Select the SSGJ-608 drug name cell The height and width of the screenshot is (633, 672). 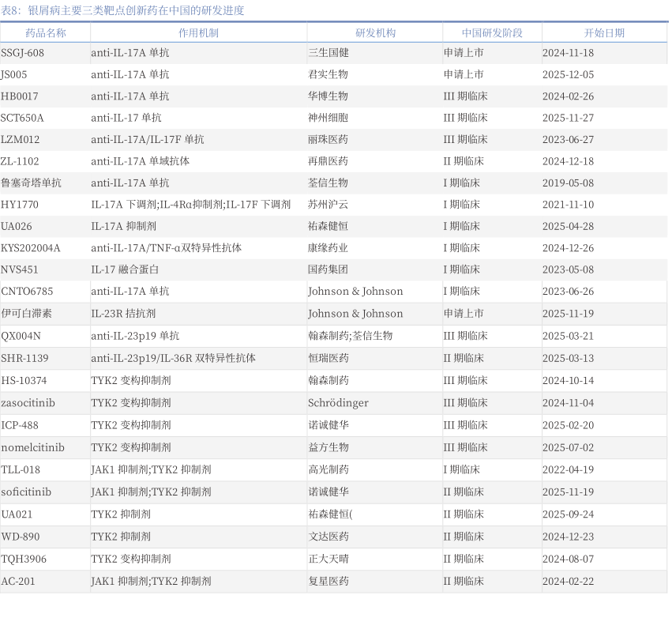(x=23, y=53)
